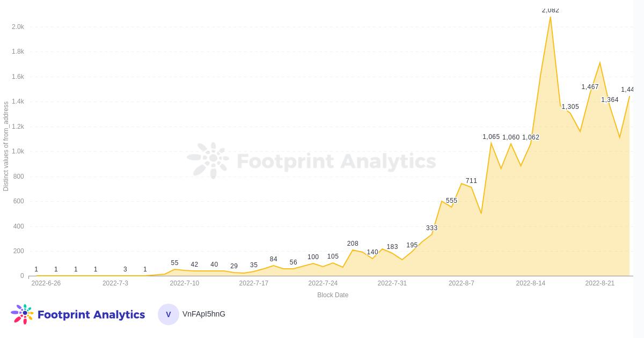This screenshot has height=338, width=644.
Task: Select the 1,467 data label
Action: click(x=590, y=87)
